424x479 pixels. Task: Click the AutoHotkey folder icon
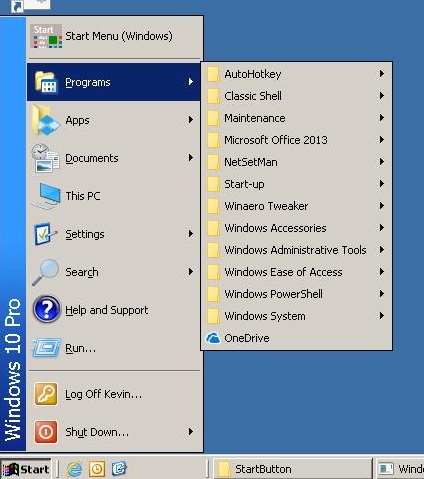213,74
